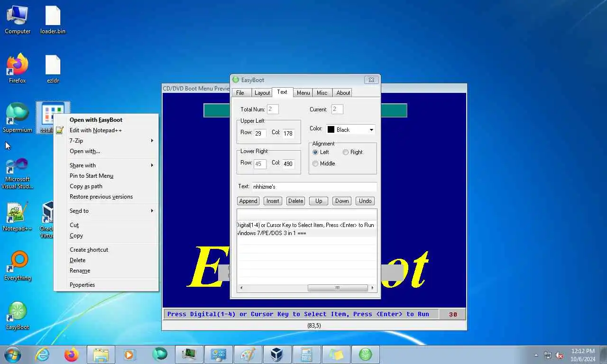Choose Copy as path

coord(106,186)
